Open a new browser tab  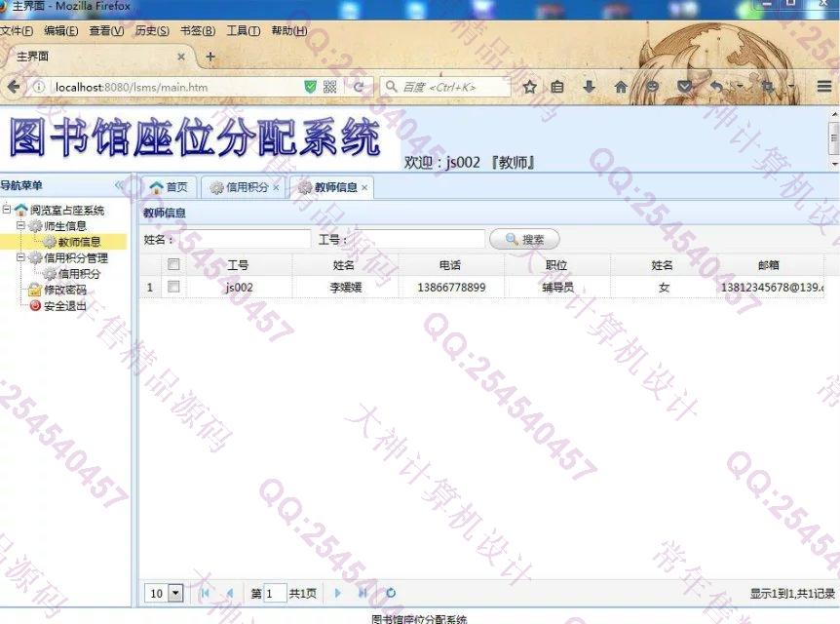click(210, 57)
